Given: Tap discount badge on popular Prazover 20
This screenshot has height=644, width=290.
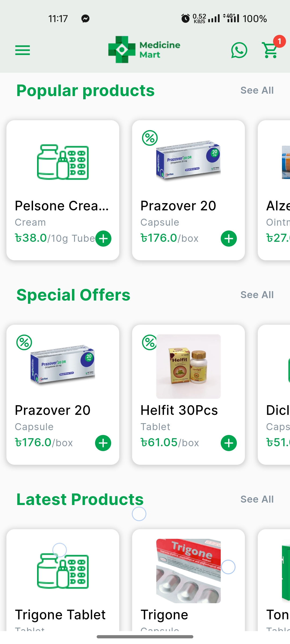Looking at the screenshot, I should (x=150, y=138).
